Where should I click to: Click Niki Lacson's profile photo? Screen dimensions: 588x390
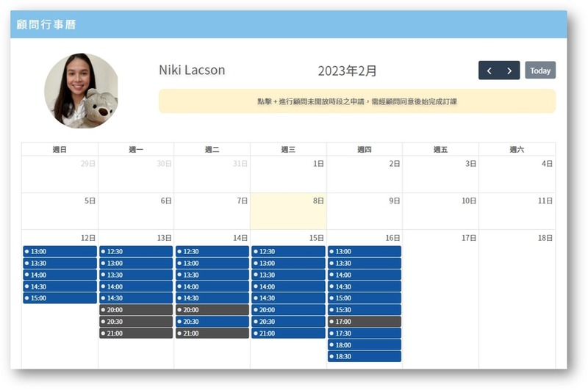tap(81, 90)
